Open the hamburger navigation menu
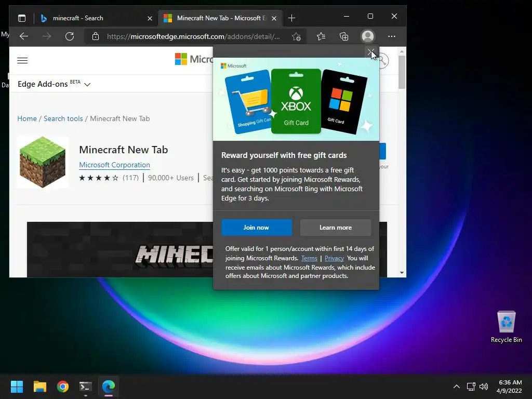The width and height of the screenshot is (532, 399). pyautogui.click(x=22, y=60)
